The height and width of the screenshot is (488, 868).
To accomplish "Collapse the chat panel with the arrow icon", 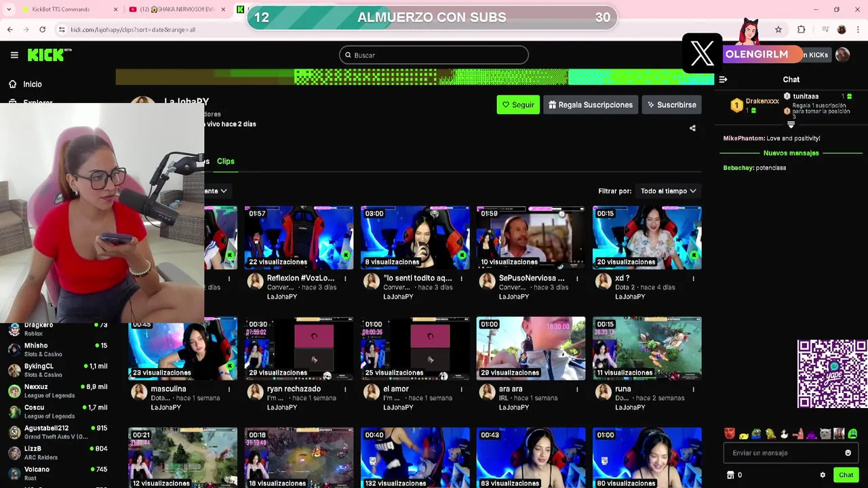I will (723, 79).
